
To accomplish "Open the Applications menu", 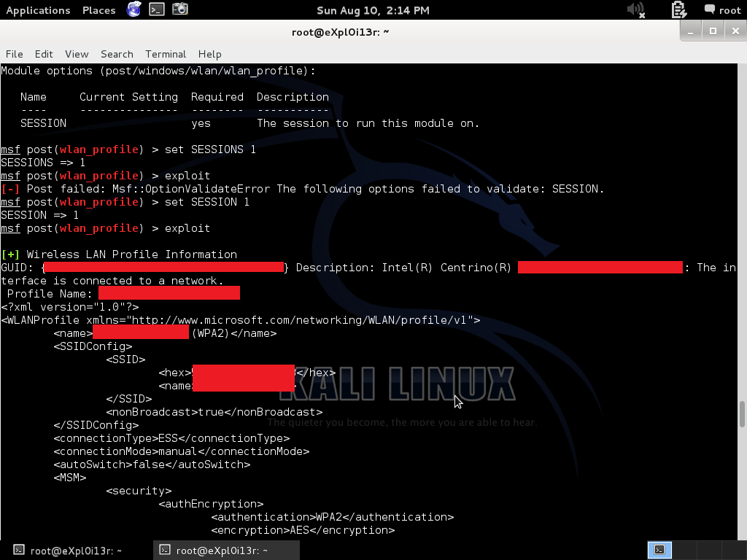I will point(38,10).
